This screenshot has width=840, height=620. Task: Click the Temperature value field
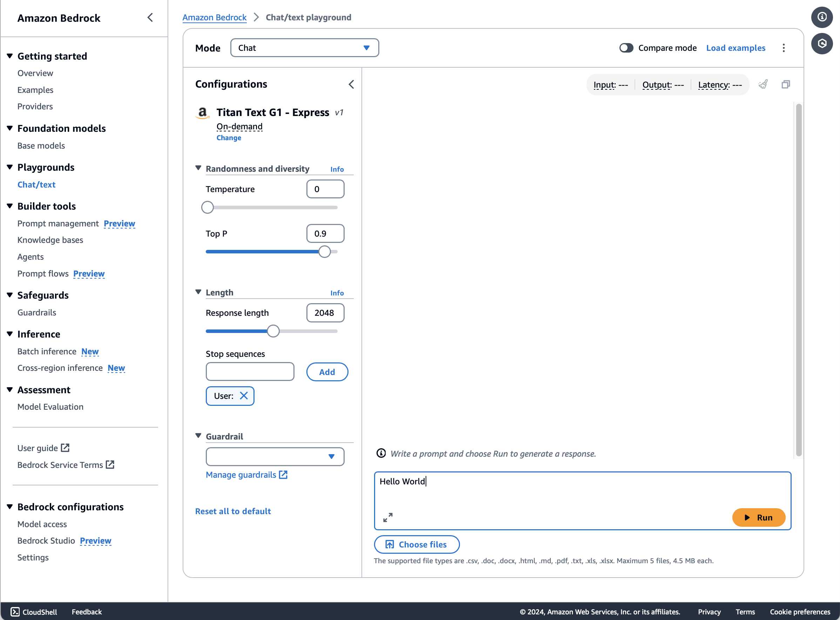[x=325, y=189]
